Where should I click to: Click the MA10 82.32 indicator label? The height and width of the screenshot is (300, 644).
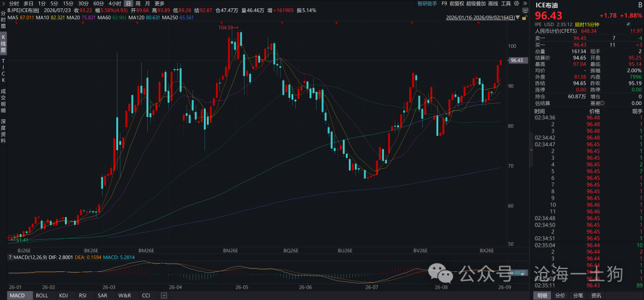pyautogui.click(x=51, y=18)
